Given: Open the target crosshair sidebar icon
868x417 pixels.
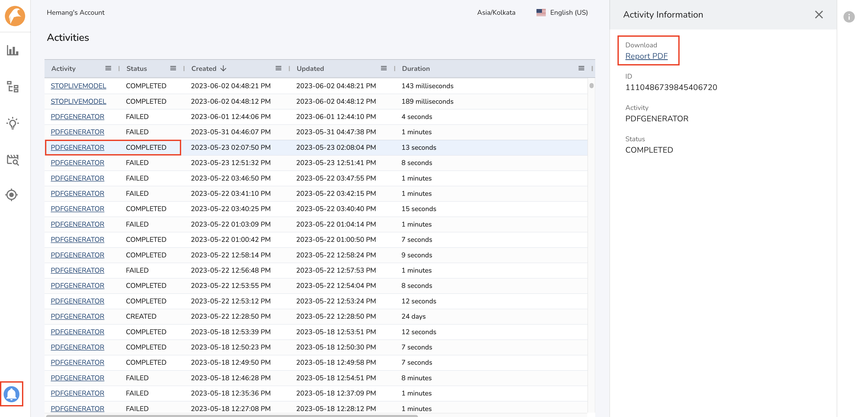Looking at the screenshot, I should pos(12,195).
